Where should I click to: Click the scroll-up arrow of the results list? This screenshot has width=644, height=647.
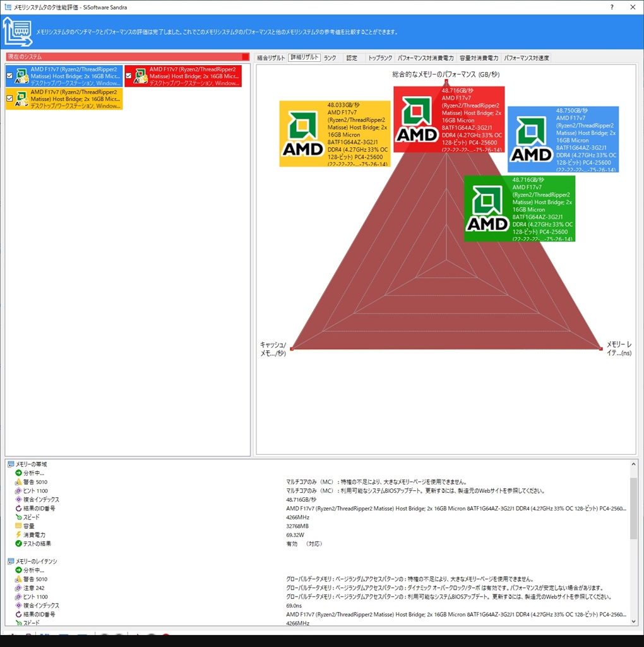(x=634, y=464)
